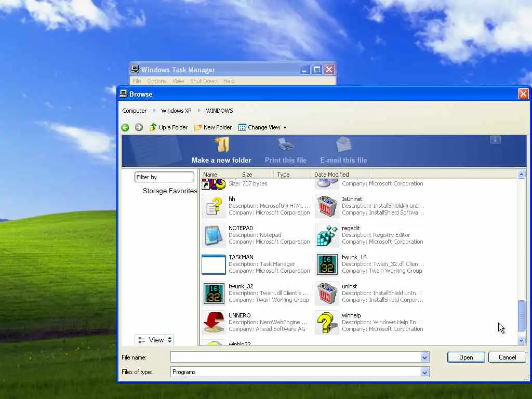532x399 pixels.
Task: Click the UNNERO file name text
Action: (240, 315)
